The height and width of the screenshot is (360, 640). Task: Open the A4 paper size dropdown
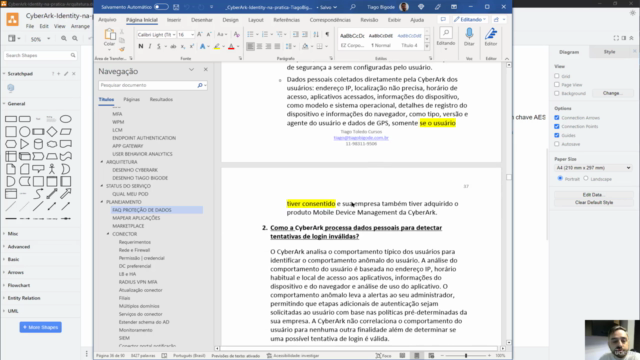593,168
